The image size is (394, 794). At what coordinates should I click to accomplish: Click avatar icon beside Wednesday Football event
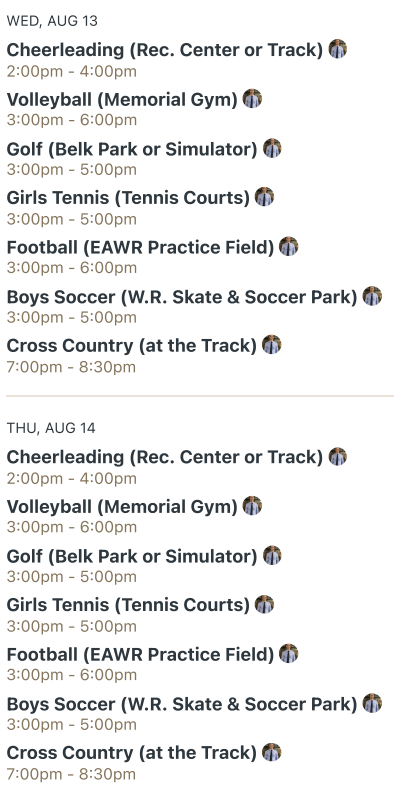[289, 246]
